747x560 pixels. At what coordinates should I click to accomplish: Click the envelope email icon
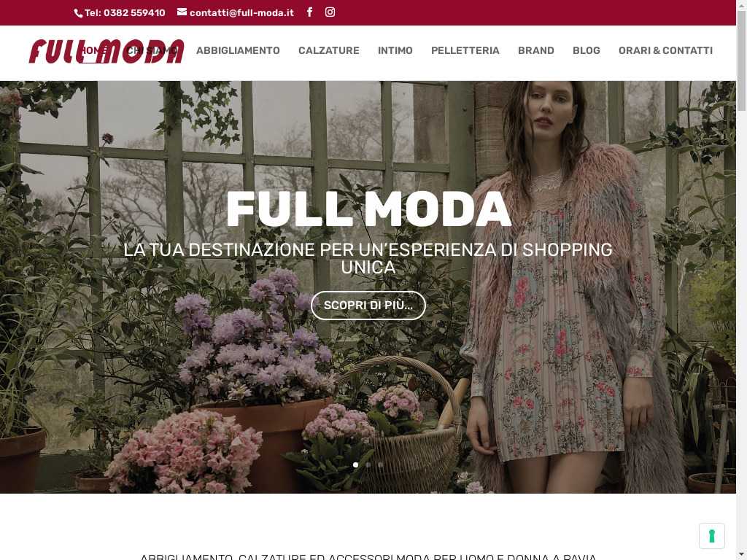point(182,12)
